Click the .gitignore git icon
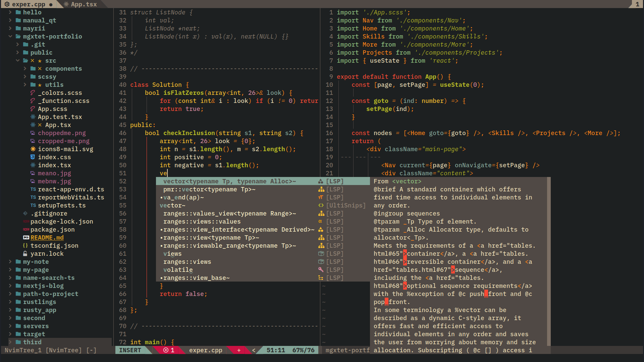The image size is (644, 362). tap(25, 213)
